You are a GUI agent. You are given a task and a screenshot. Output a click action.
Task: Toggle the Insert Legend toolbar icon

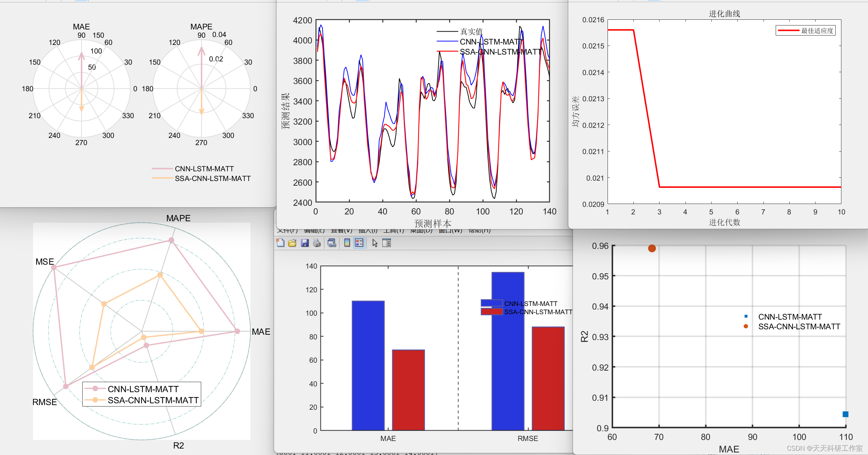[359, 243]
